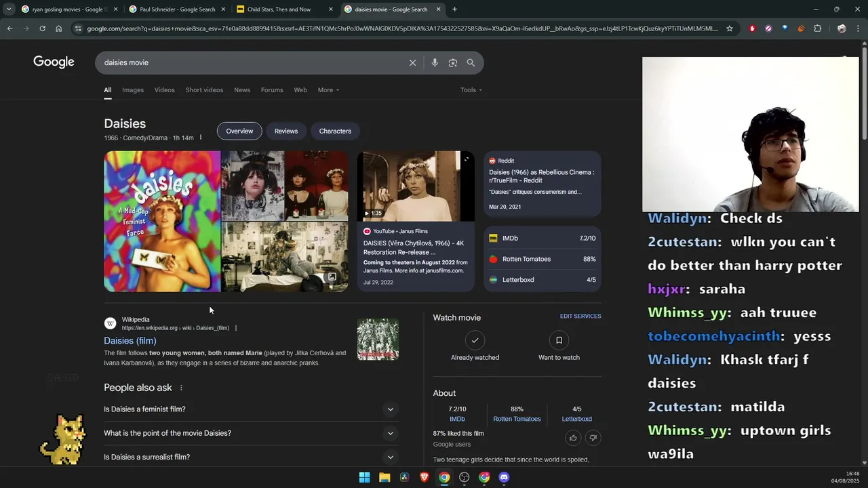
Task: Open the Daisies poster image
Action: 162,222
